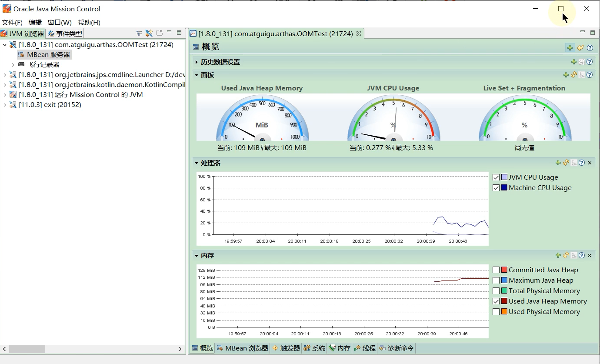Click the JVM CPU Usage color swatch
This screenshot has height=364, width=600.
(x=504, y=177)
